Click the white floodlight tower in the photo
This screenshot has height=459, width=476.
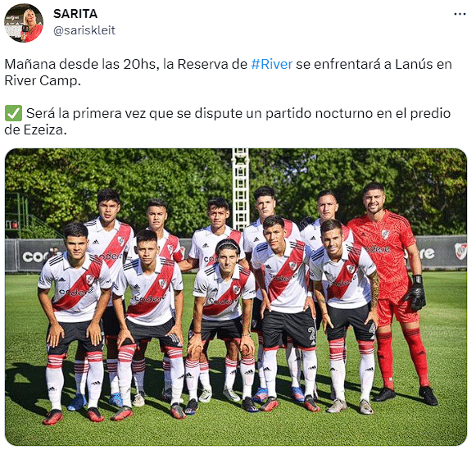point(240,190)
